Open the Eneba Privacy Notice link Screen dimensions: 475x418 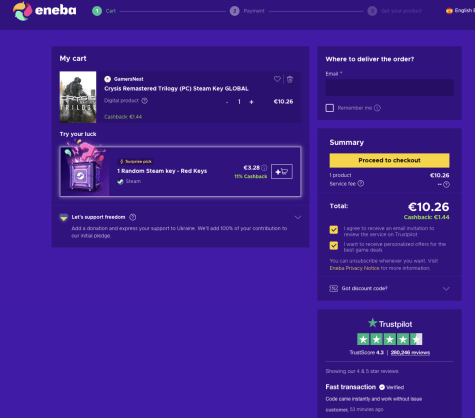tap(354, 268)
